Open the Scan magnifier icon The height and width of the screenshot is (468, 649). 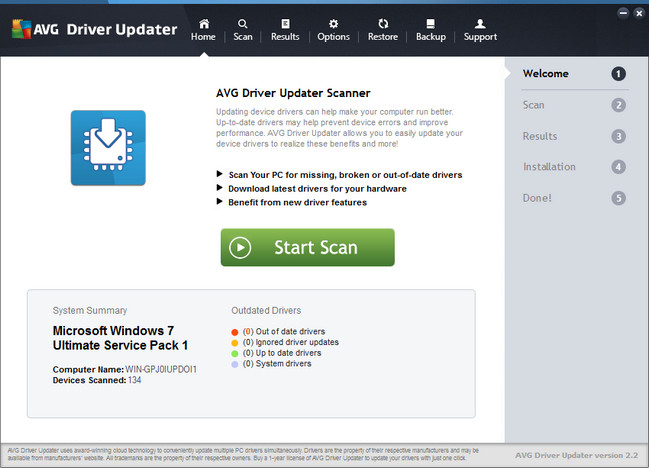click(x=243, y=23)
